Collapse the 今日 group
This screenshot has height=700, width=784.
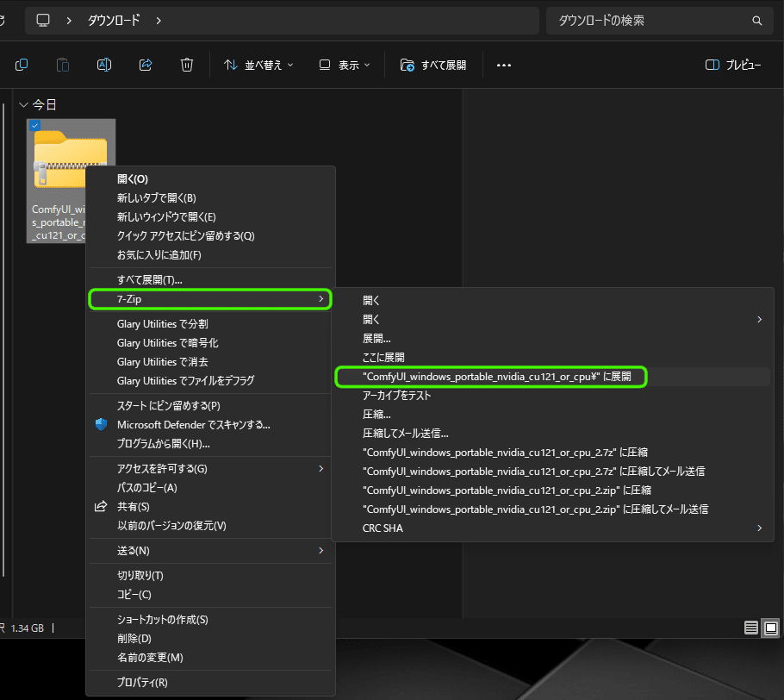point(23,104)
